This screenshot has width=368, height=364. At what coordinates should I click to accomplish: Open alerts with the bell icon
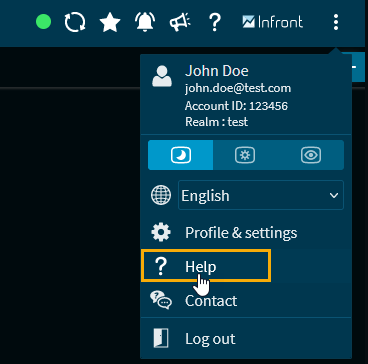[x=145, y=22]
